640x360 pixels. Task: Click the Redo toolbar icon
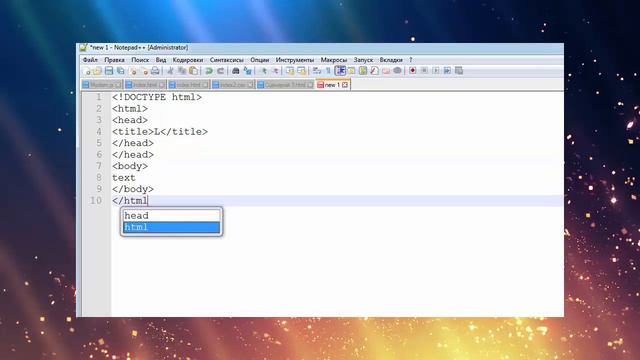(x=220, y=71)
